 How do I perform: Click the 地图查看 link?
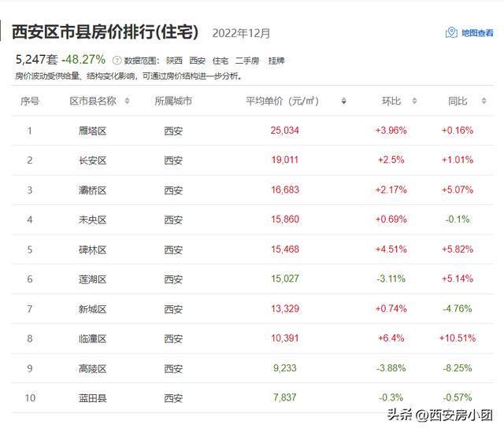(477, 33)
